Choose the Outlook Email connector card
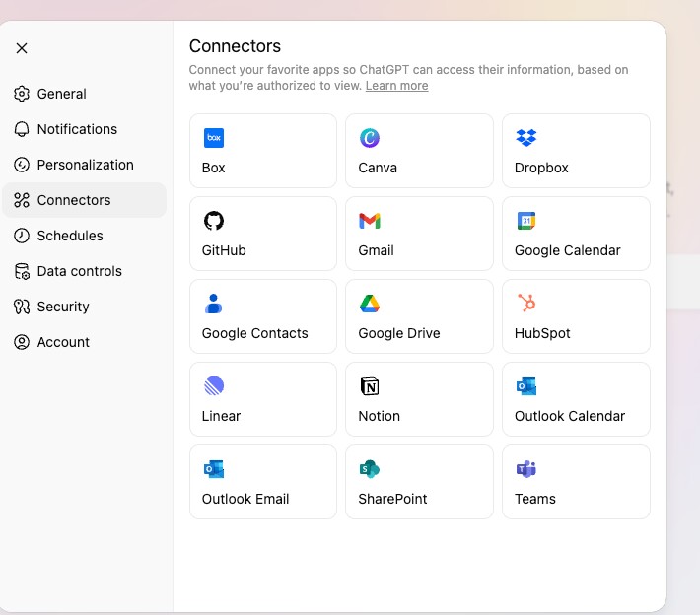The image size is (700, 615). point(262,482)
